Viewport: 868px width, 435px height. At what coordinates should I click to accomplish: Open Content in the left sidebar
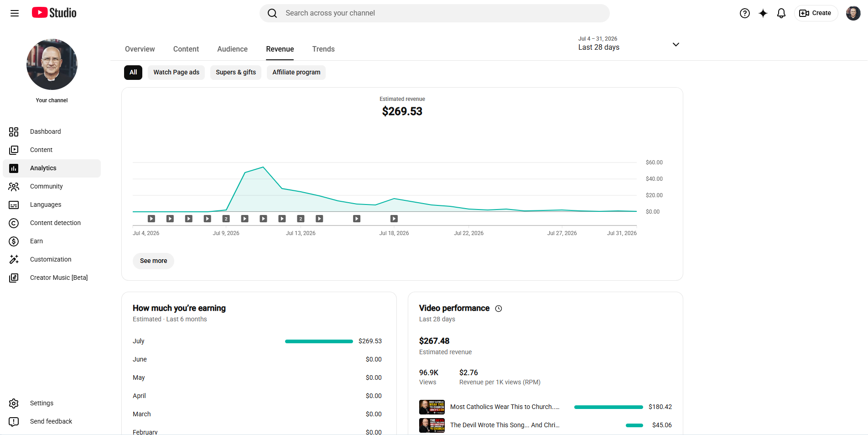tap(52, 150)
